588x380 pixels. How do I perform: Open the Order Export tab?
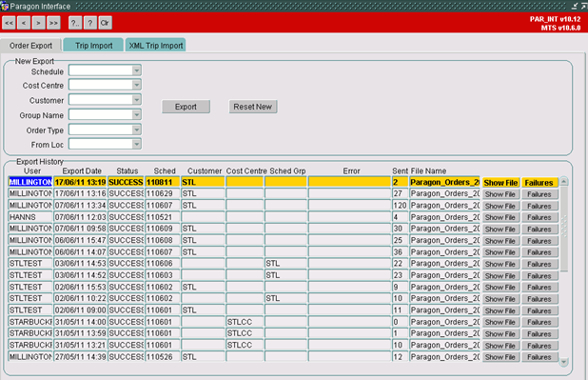(30, 46)
